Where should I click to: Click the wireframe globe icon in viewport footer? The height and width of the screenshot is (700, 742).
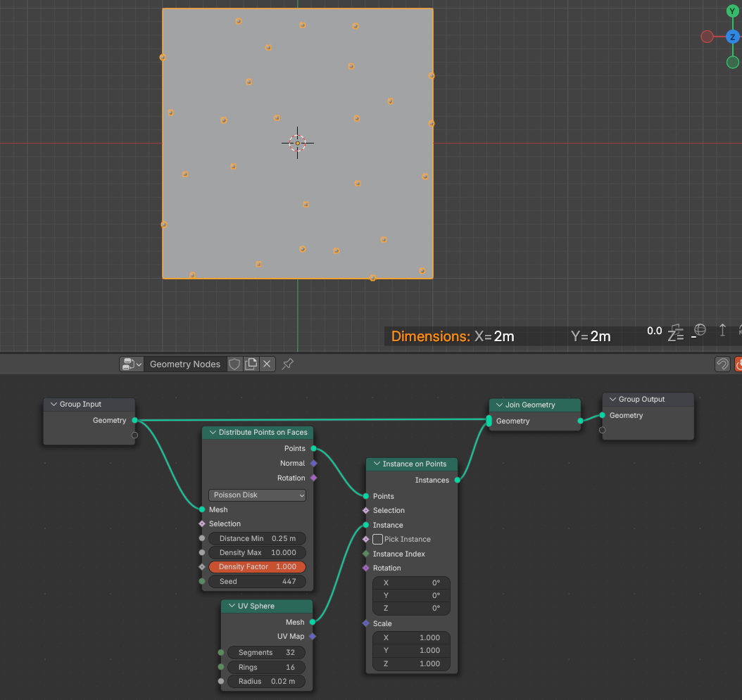(698, 331)
